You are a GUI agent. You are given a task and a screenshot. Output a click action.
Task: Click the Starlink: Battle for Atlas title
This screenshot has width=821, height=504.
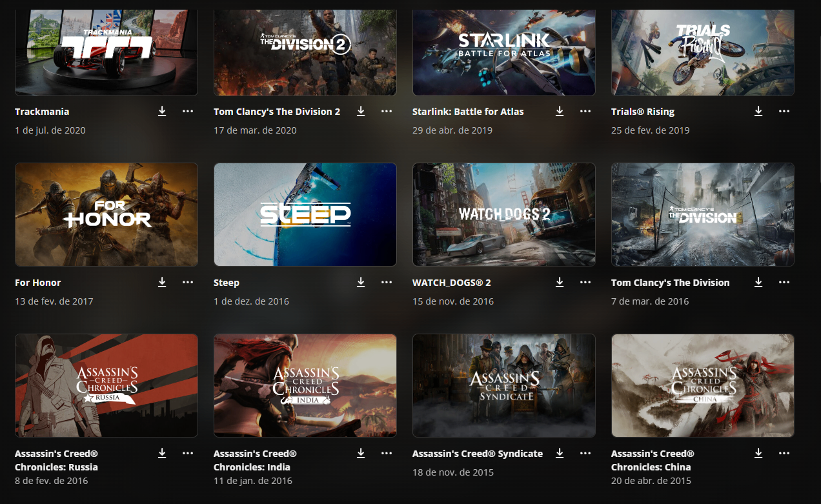pyautogui.click(x=468, y=112)
